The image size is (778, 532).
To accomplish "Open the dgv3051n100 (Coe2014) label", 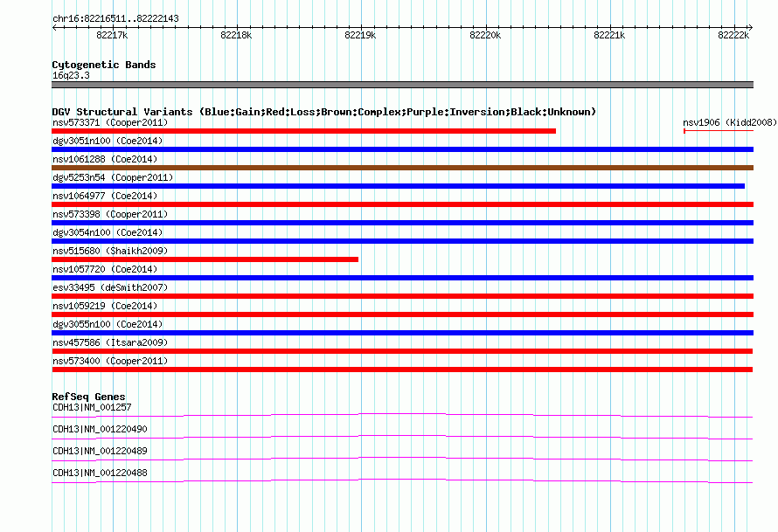I will (108, 141).
